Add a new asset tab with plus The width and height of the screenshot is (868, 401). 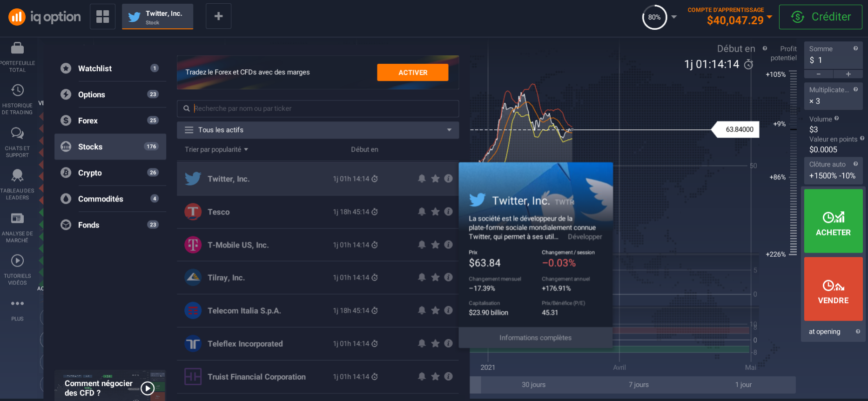tap(218, 16)
